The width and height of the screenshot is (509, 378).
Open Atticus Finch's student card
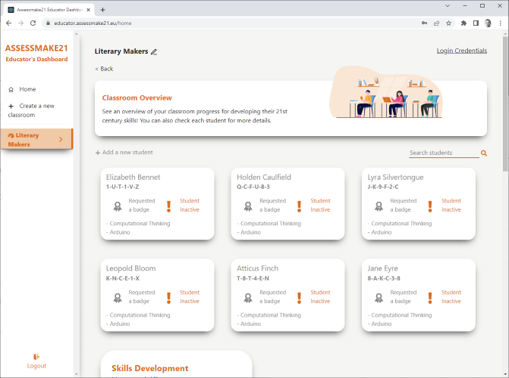(288, 295)
